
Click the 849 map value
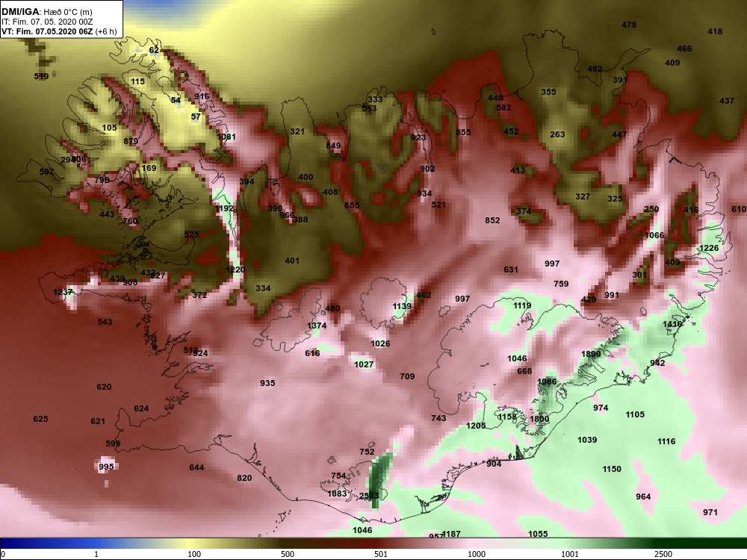(333, 146)
